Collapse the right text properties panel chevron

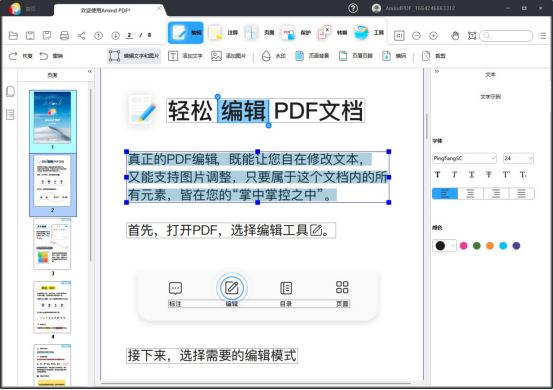(x=437, y=72)
